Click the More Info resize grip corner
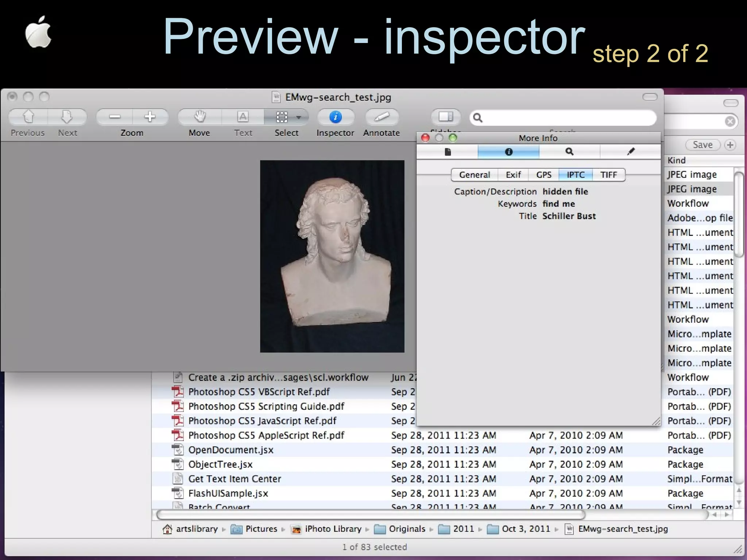 tap(656, 421)
